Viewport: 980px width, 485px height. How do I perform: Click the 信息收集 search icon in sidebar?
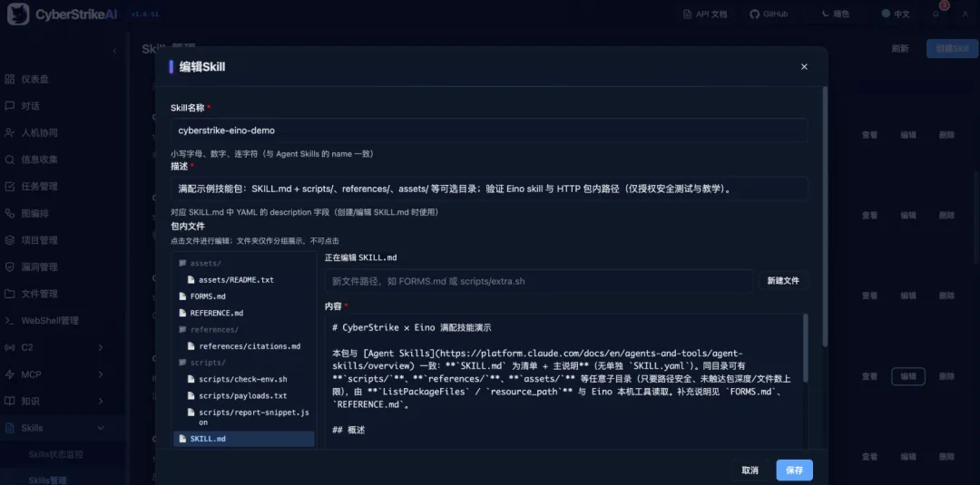(x=9, y=160)
